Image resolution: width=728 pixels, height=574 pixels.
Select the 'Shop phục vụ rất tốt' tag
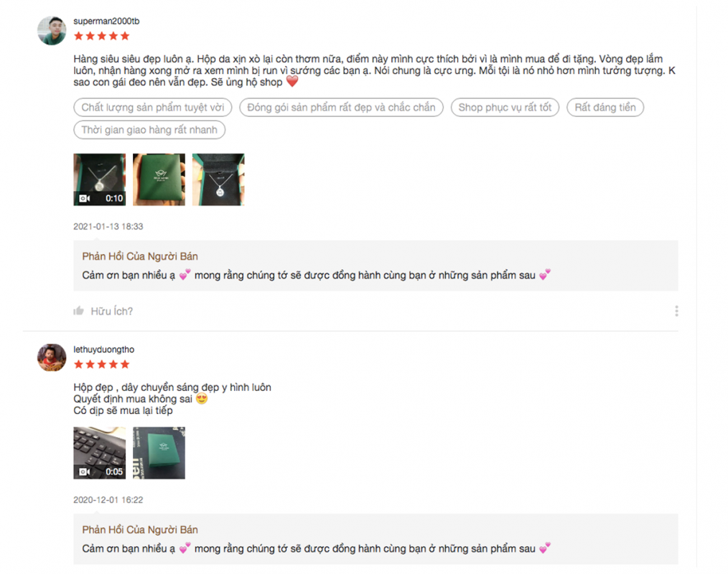click(x=505, y=107)
